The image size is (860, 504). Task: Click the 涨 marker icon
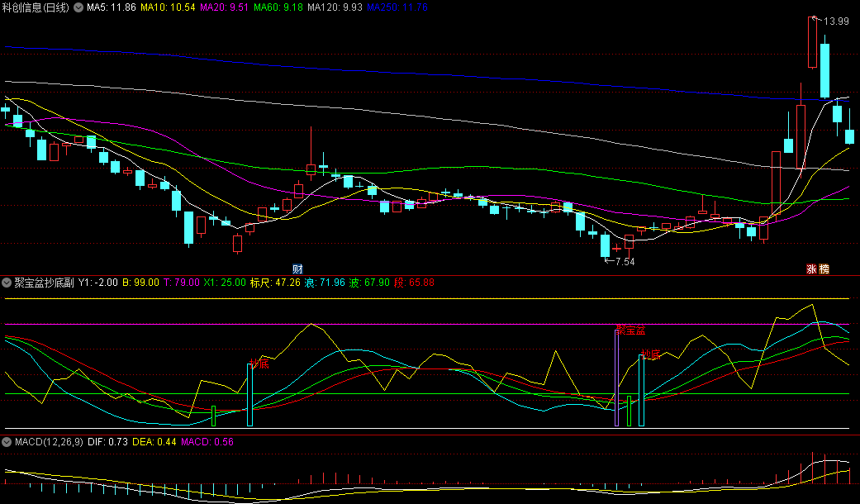coord(812,269)
